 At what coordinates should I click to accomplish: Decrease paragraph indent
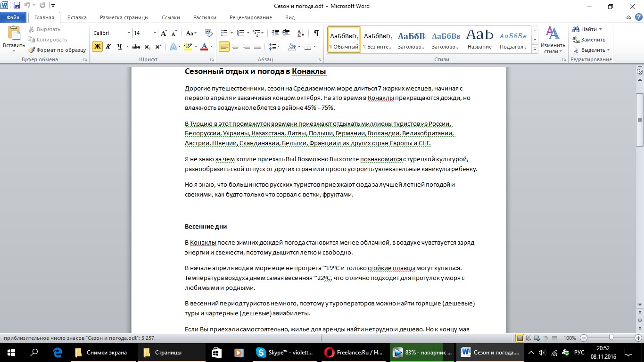click(x=275, y=33)
